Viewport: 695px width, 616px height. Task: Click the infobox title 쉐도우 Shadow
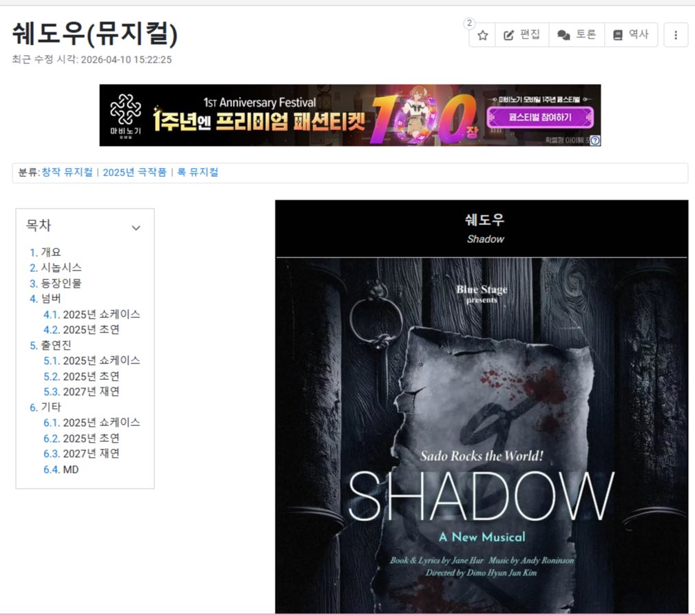(x=485, y=229)
